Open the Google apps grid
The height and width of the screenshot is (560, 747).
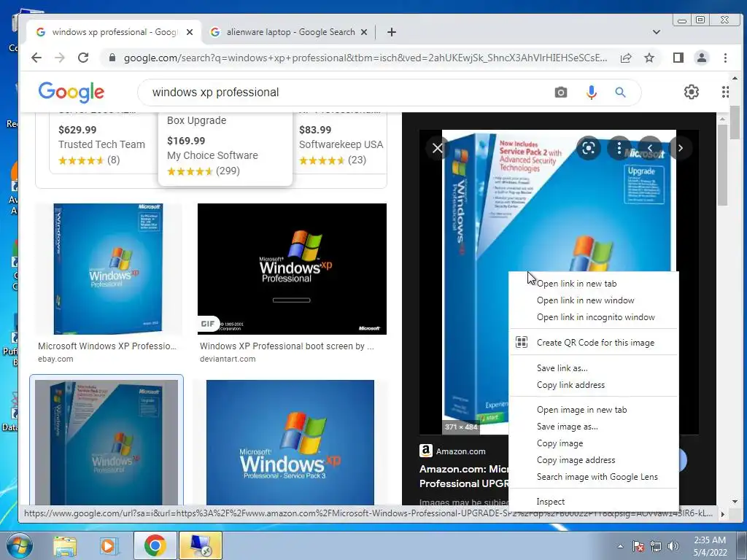coord(725,92)
